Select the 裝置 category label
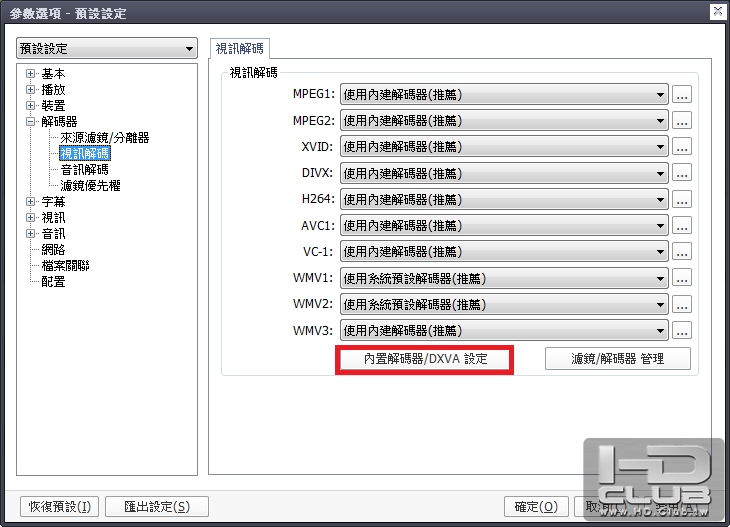 (x=53, y=106)
